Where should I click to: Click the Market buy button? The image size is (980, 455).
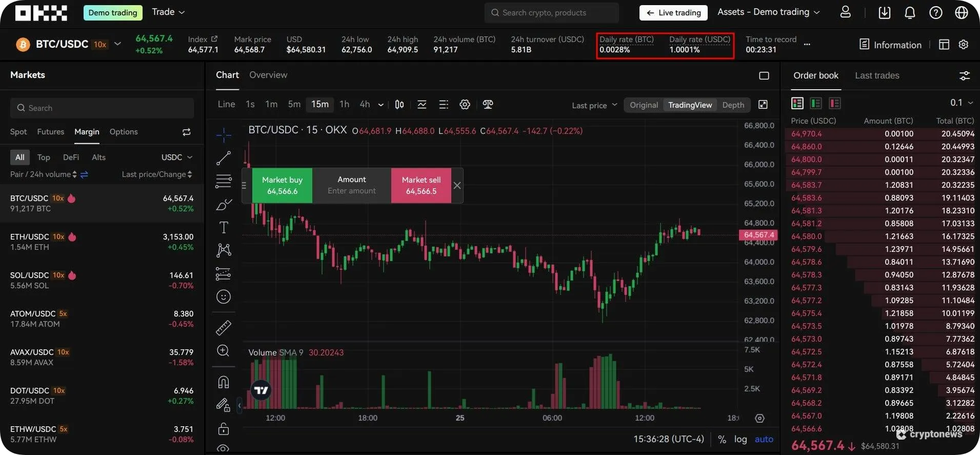click(282, 186)
